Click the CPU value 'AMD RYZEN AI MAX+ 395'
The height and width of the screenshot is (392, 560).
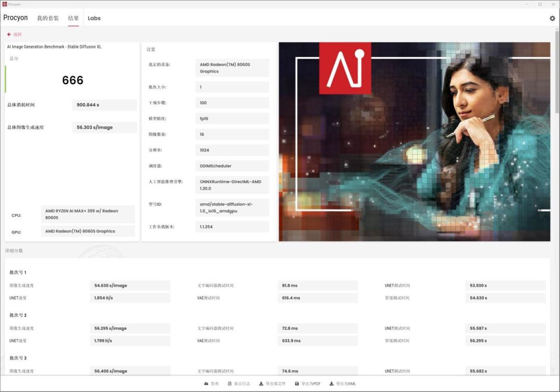[x=88, y=214]
